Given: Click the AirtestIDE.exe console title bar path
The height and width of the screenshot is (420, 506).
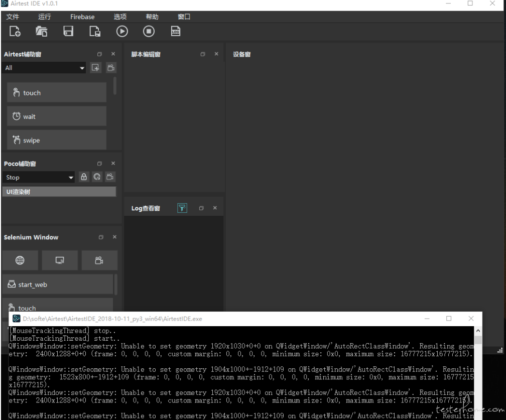Looking at the screenshot, I should pos(112,319).
